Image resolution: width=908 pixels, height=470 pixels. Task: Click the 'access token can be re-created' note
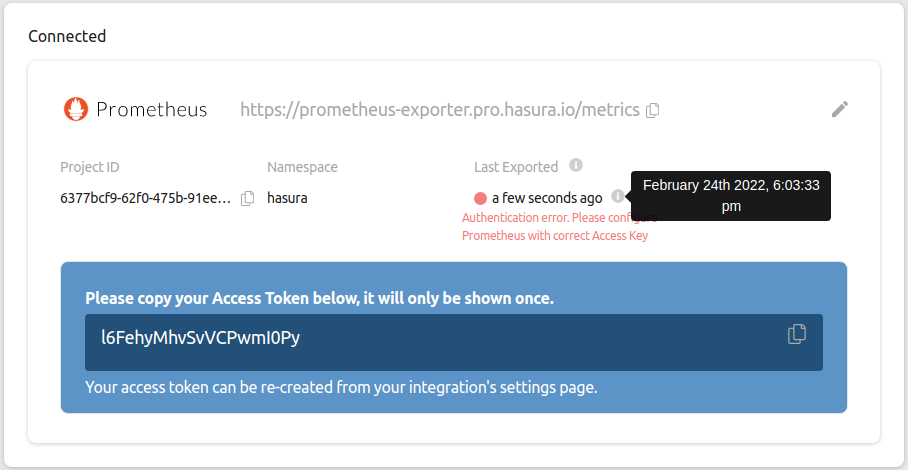[341, 387]
